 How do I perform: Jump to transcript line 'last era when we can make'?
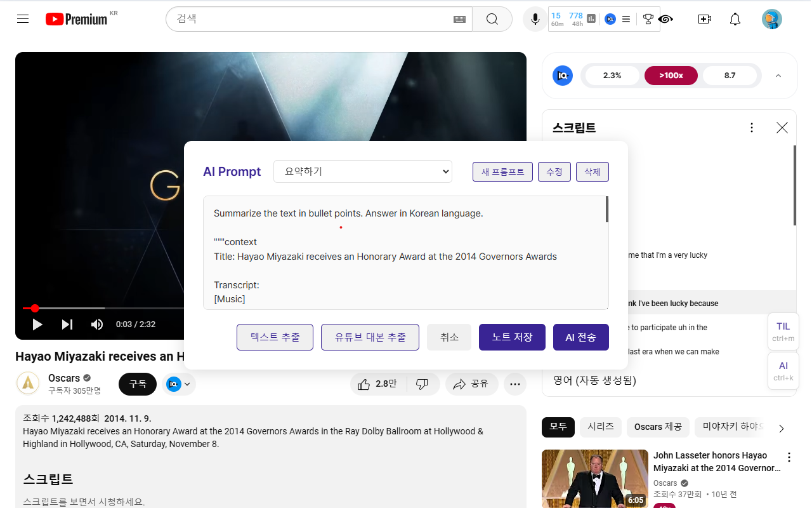click(x=673, y=352)
